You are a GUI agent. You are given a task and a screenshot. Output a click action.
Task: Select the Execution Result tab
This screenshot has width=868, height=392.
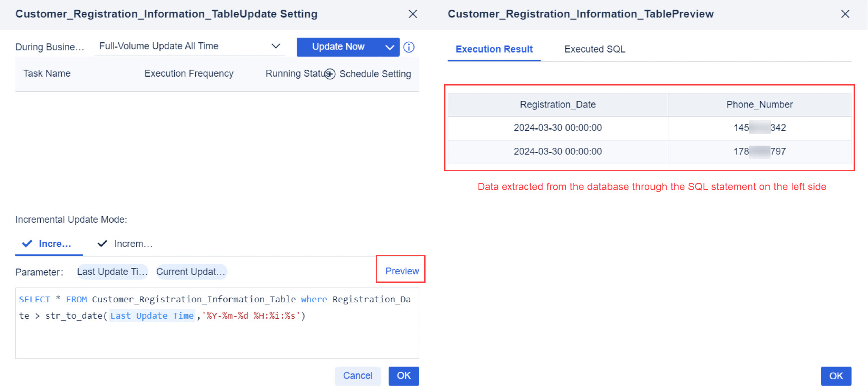pos(494,49)
